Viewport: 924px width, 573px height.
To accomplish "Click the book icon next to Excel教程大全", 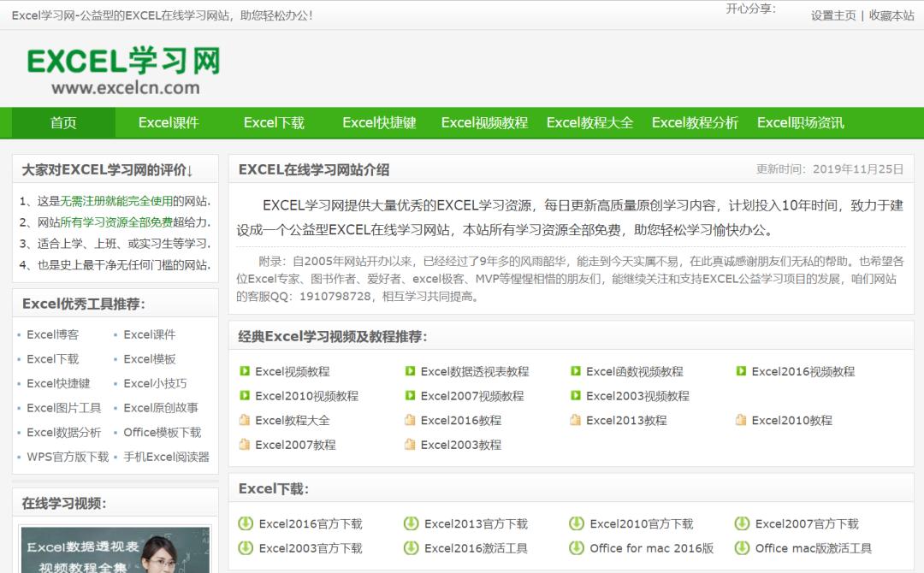I will (x=243, y=420).
